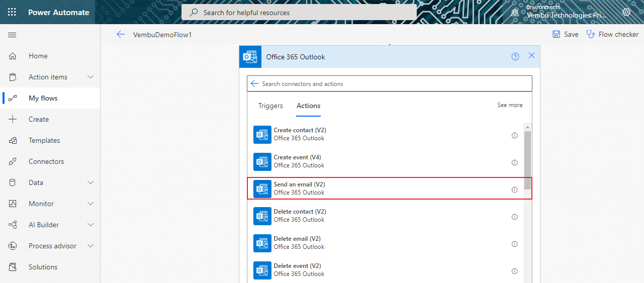Click Save button label
Screen dimensions: 644x283
(571, 34)
